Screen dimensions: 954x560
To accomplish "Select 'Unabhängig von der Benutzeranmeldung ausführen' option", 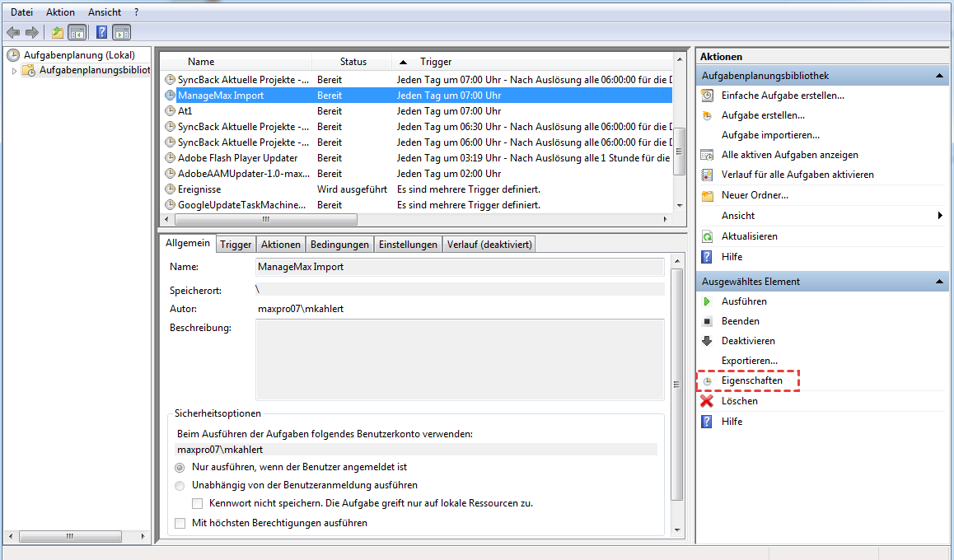I will (x=180, y=486).
